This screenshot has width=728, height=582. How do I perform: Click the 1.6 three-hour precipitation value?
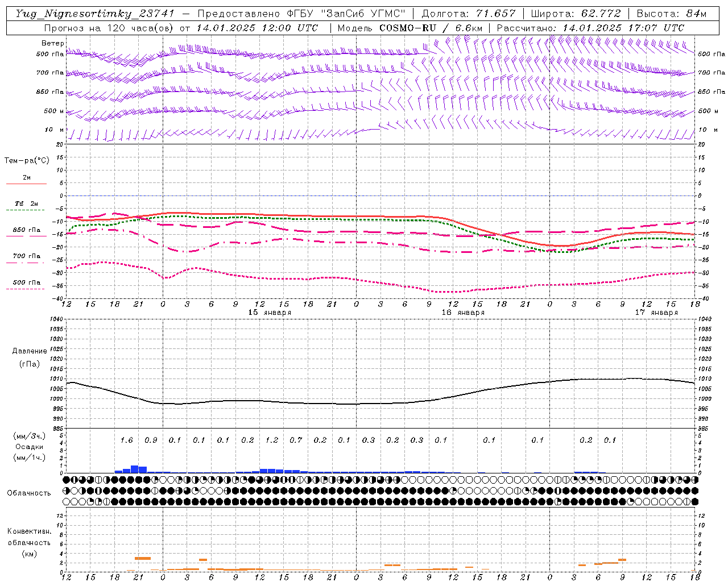(126, 440)
